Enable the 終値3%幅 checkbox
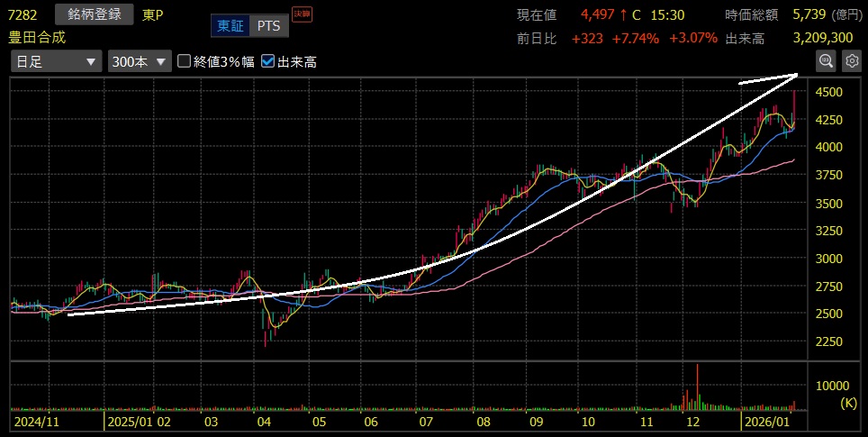The height and width of the screenshot is (437, 868). (x=185, y=61)
